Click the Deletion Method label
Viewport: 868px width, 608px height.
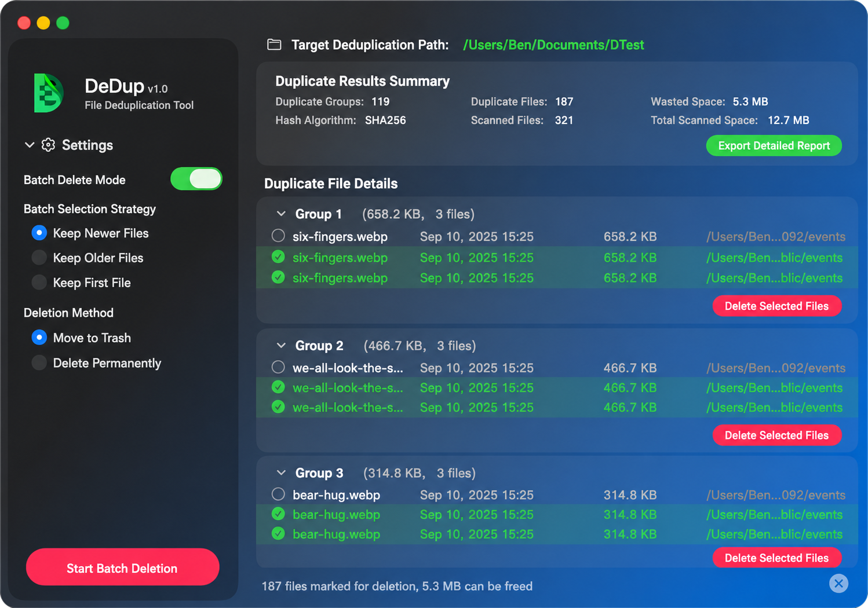(68, 313)
